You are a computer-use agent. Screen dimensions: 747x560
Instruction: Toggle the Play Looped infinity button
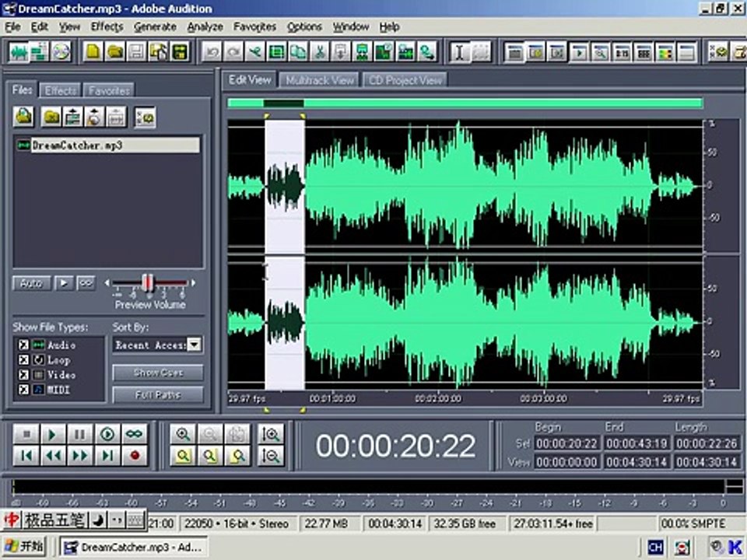point(135,434)
